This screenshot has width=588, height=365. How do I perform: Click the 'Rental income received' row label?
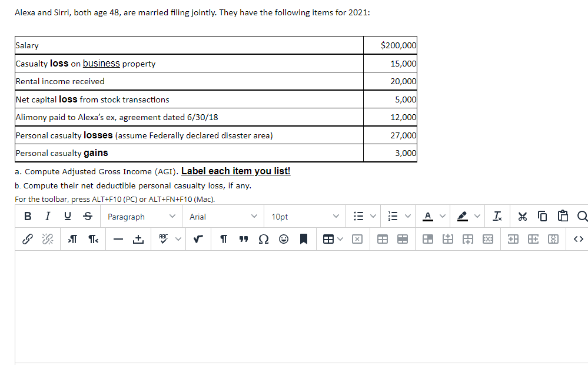[60, 81]
